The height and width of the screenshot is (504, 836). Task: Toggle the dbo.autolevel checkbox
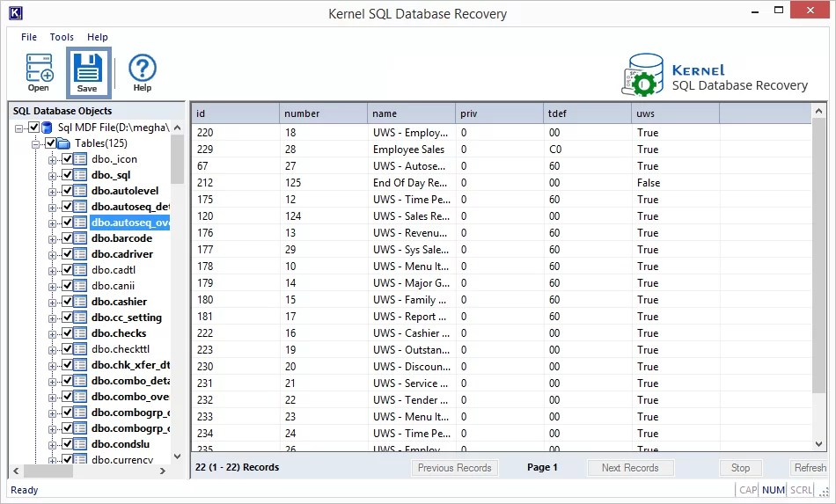[x=67, y=191]
